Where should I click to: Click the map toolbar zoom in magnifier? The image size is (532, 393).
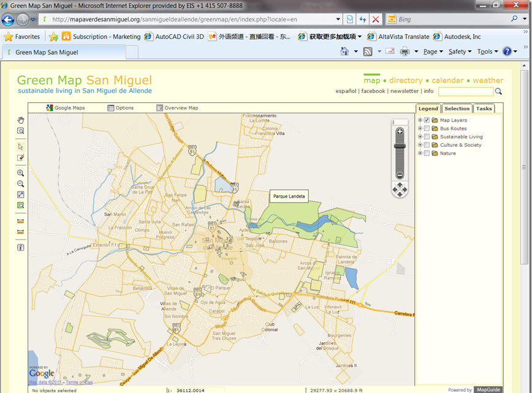(21, 173)
